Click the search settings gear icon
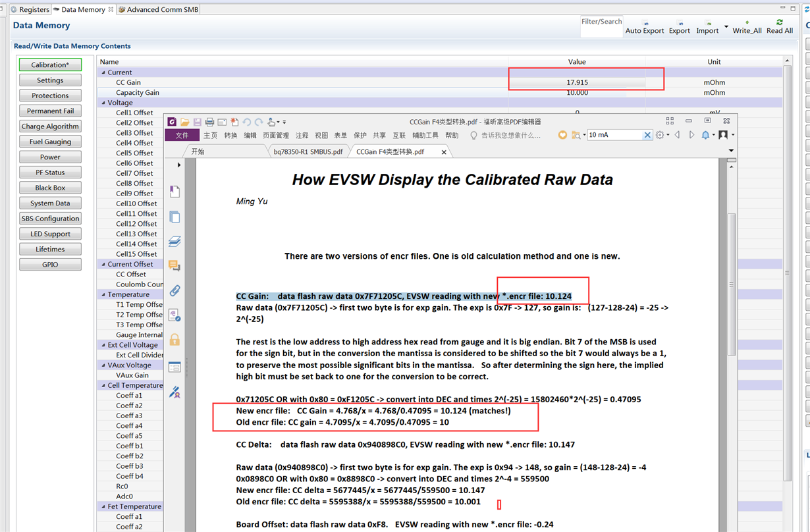Image resolution: width=810 pixels, height=532 pixels. pyautogui.click(x=659, y=135)
